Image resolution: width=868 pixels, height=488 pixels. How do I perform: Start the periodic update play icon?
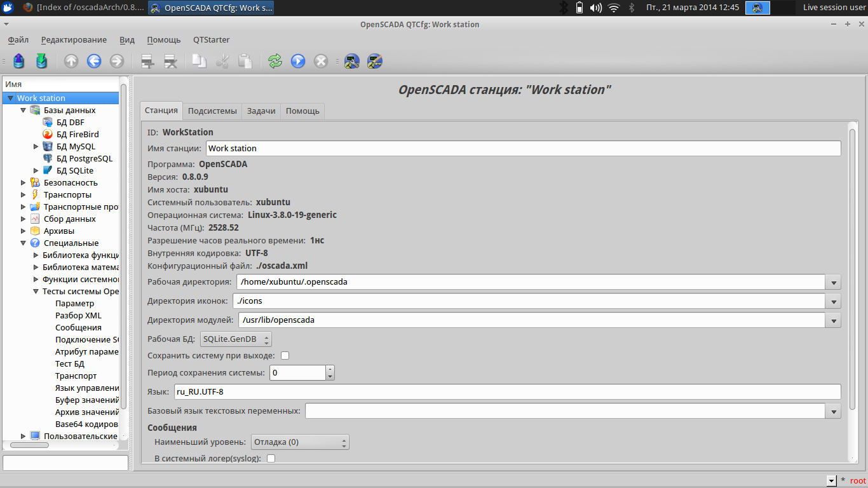pos(298,61)
